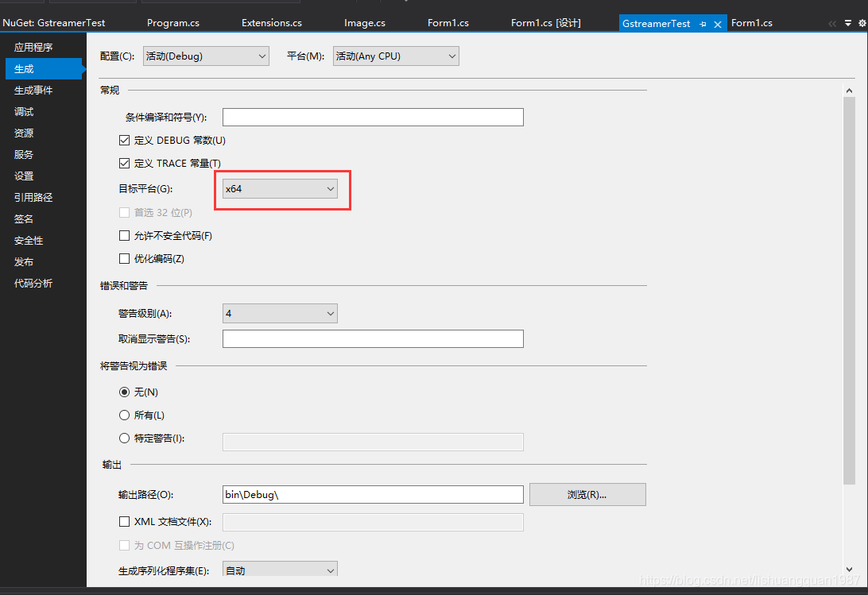This screenshot has height=595, width=868.
Task: Open the document tab list dropdown arrow
Action: coord(847,24)
